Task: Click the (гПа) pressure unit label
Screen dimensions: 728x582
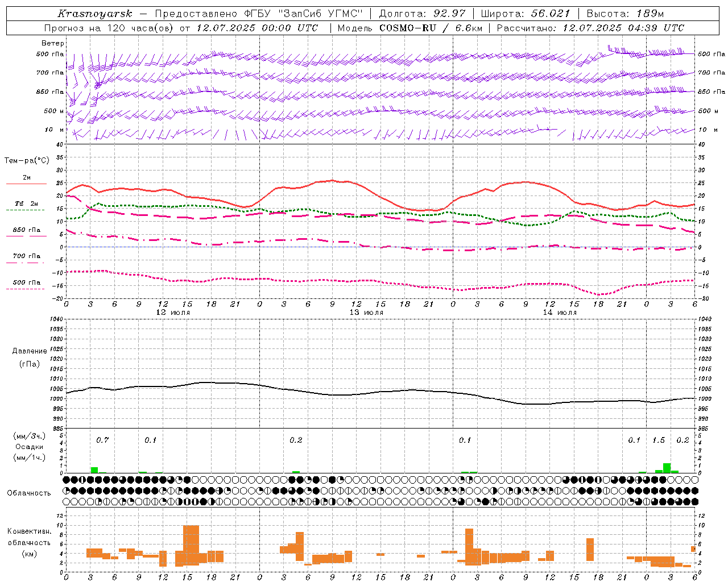Action: tap(30, 364)
